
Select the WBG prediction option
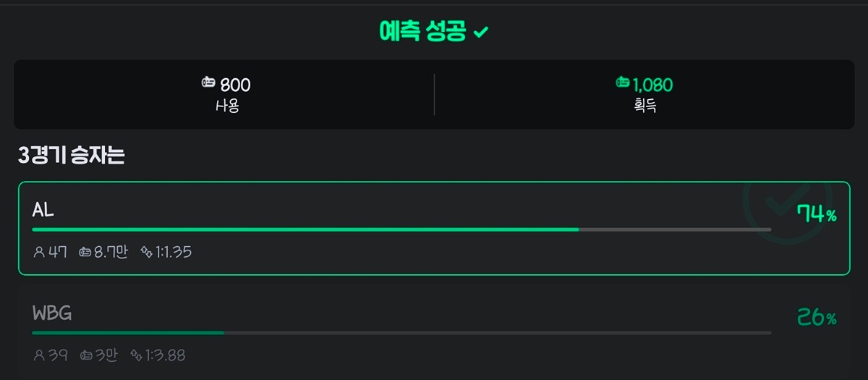[434, 332]
